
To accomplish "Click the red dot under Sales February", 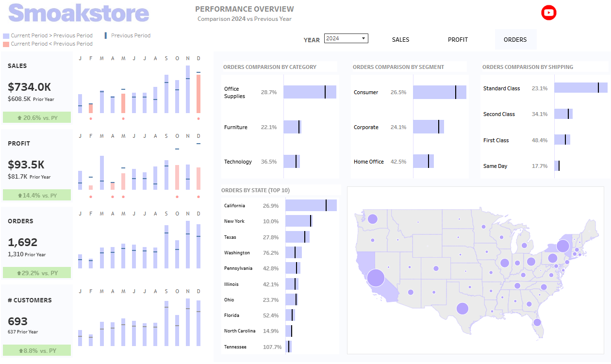I will coord(91,118).
